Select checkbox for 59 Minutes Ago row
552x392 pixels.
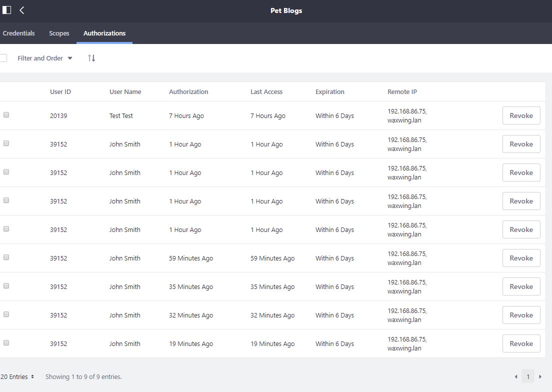(6, 257)
